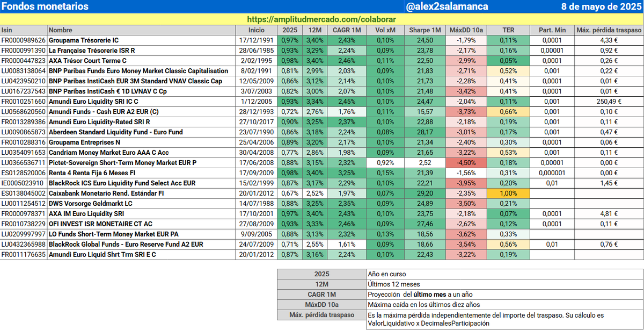Viewport: 644px width, 330px height.
Task: Select fund name 'Groupama Trésorerie IC'
Action: tap(84, 40)
